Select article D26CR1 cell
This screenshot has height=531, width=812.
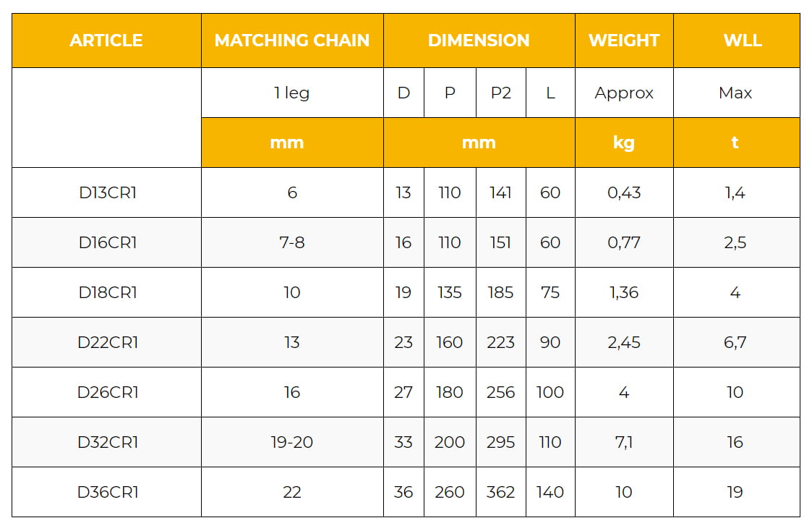pos(108,393)
